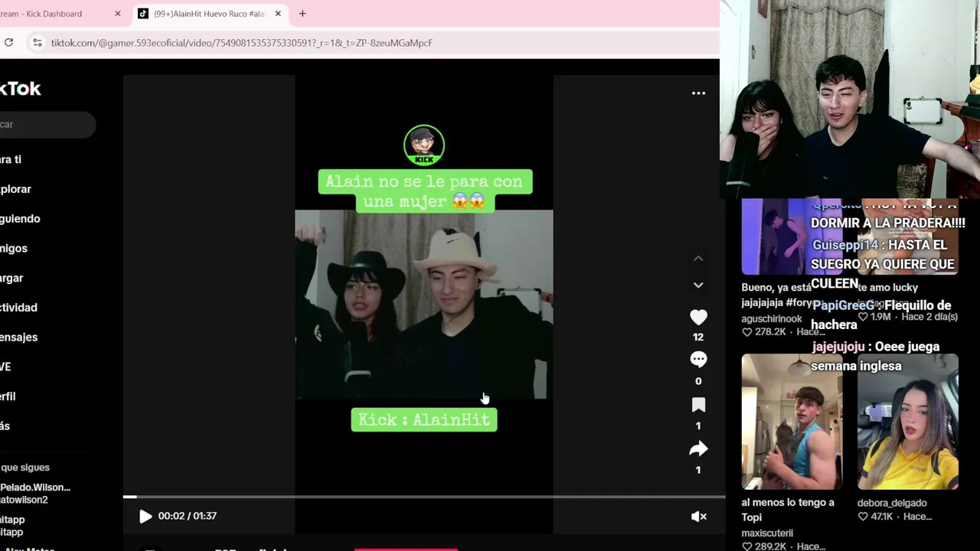Open the Cargar upload section
Screen dimensions: 980x551
[11, 278]
